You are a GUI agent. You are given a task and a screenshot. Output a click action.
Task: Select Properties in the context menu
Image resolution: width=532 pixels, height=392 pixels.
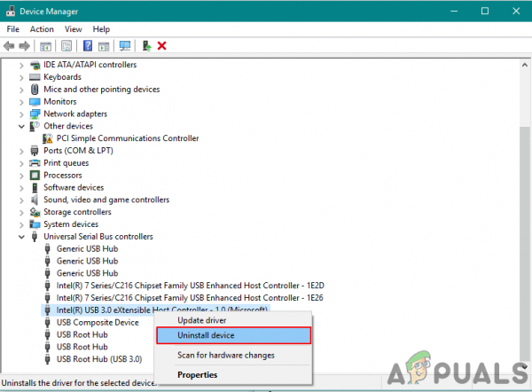[x=197, y=374]
